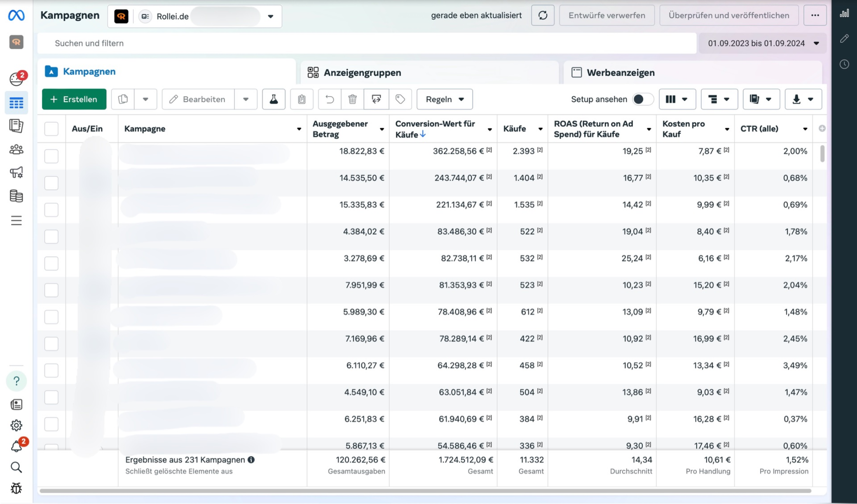Open the Search magnifier icon in sidebar
857x504 pixels.
tap(16, 467)
